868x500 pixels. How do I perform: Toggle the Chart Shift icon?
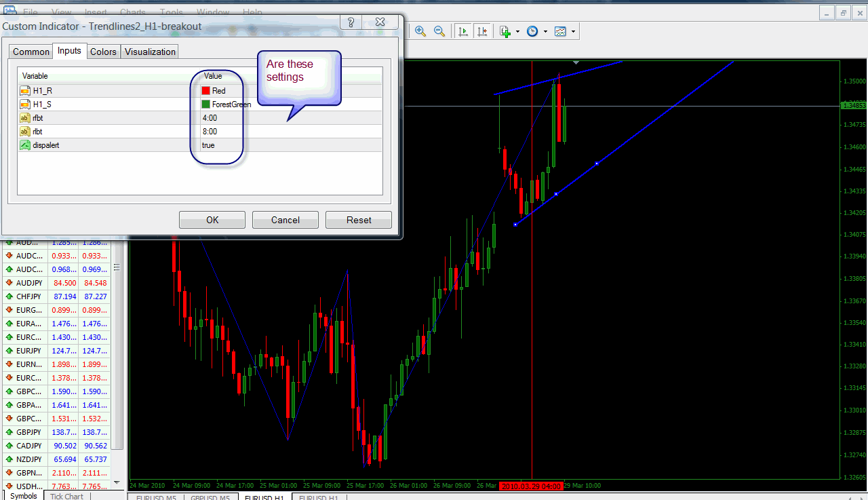pos(482,31)
